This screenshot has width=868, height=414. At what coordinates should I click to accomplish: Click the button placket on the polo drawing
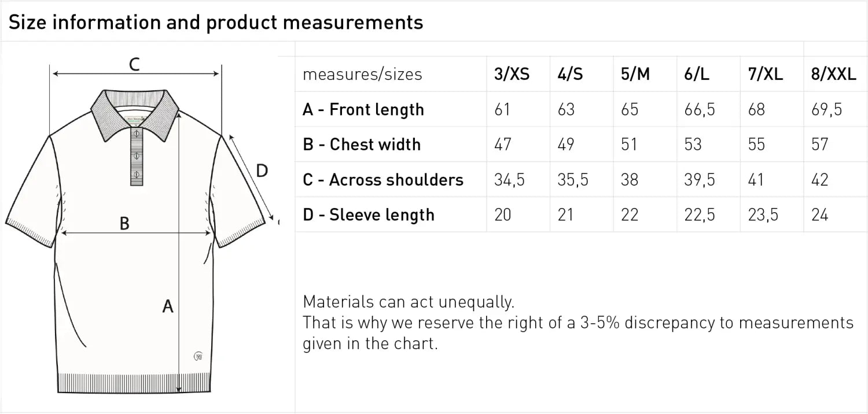click(x=137, y=156)
